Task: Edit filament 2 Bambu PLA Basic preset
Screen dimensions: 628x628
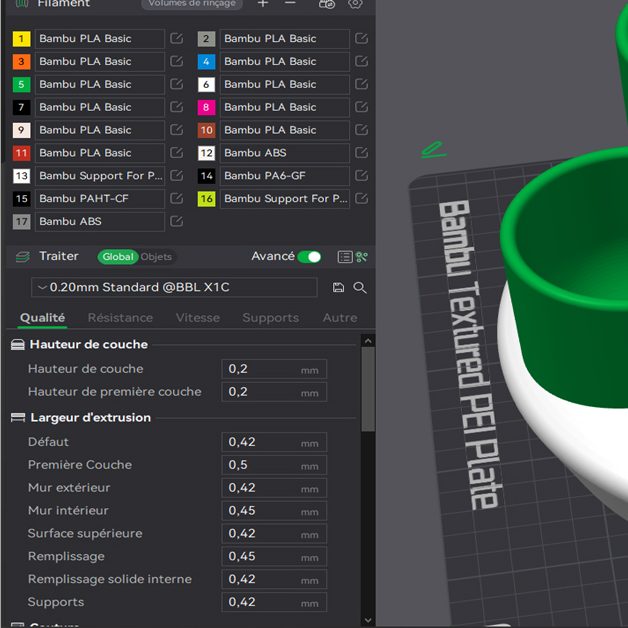Action: tap(361, 38)
